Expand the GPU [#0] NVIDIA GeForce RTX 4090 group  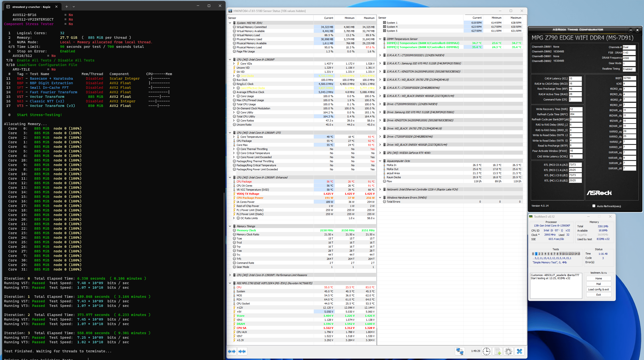pyautogui.click(x=380, y=153)
